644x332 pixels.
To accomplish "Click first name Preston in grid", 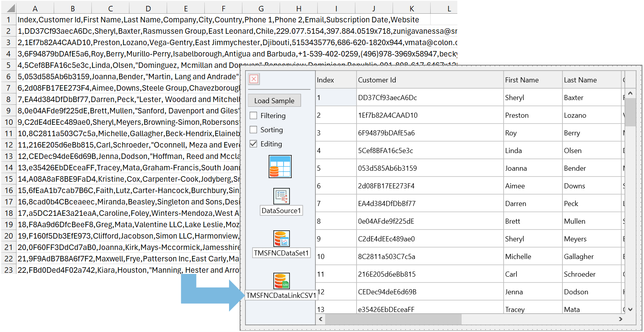I will 533,115.
